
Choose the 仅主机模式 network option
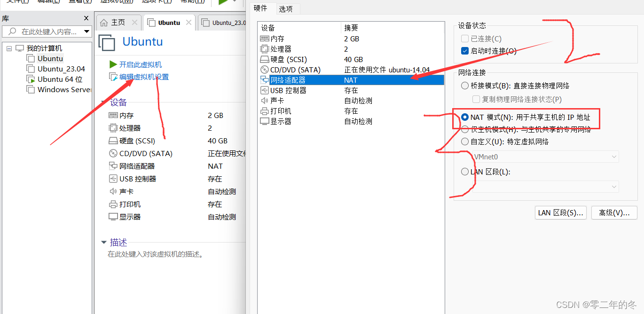click(465, 130)
